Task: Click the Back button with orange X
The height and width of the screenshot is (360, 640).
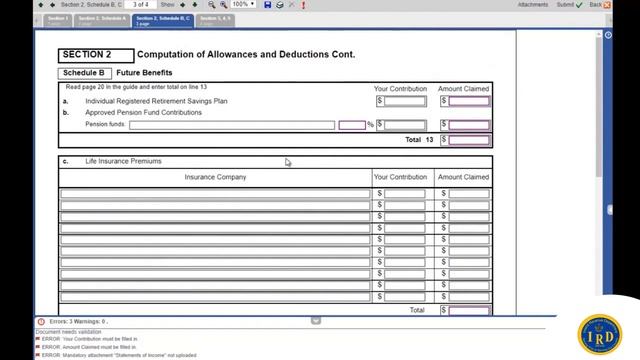Action: coord(600,4)
